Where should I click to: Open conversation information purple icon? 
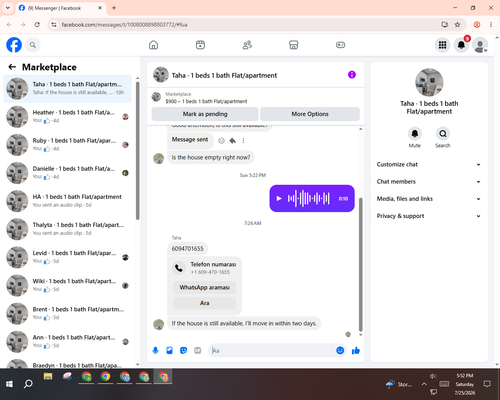pos(352,75)
